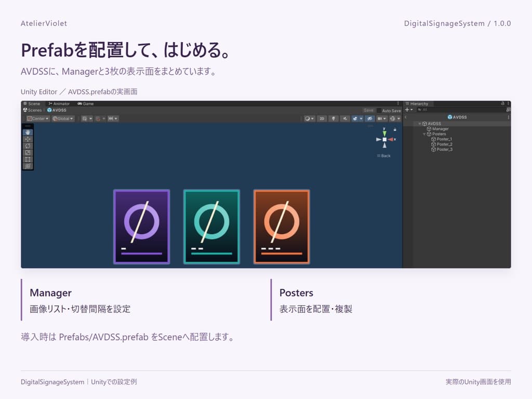The height and width of the screenshot is (399, 532).
Task: Switch to the Scene tab
Action: coord(32,104)
